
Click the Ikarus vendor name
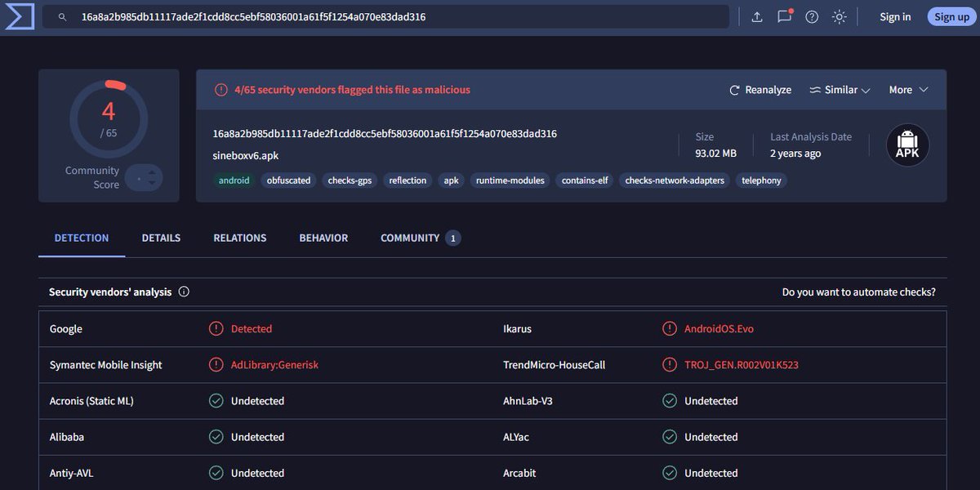click(x=518, y=329)
